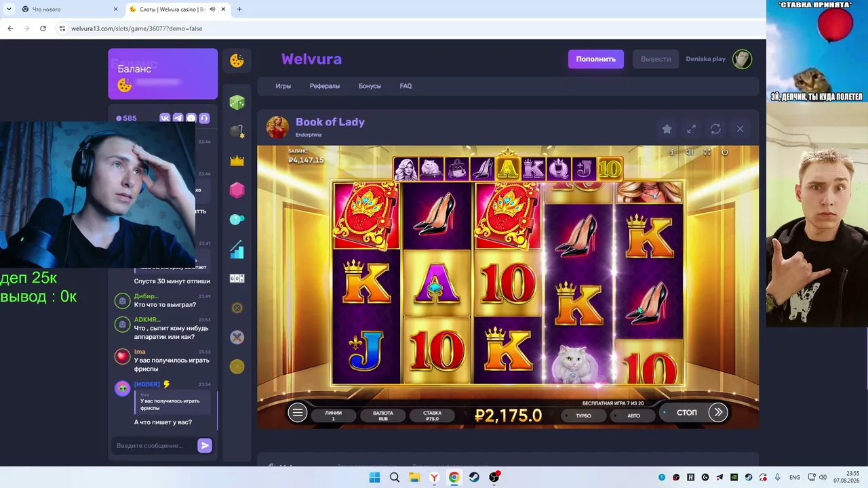The height and width of the screenshot is (488, 868).
Task: Toggle the Авто autoplay mode
Action: pos(633,415)
